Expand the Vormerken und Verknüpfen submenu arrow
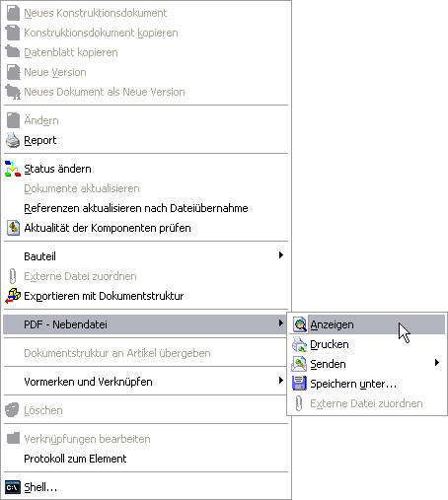 (280, 381)
